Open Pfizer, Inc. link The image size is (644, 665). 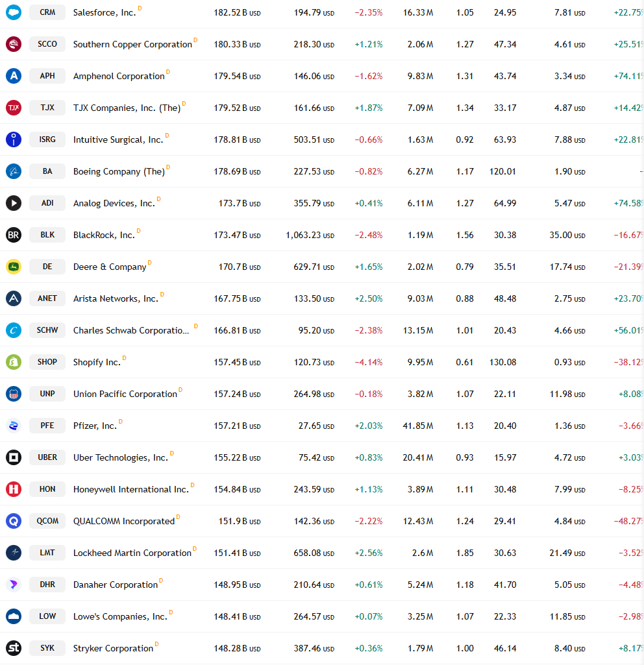(x=95, y=426)
